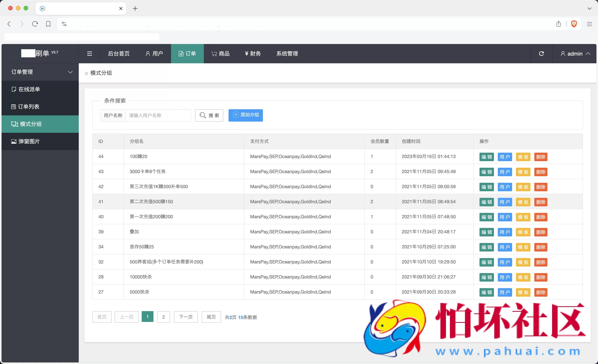Open the browser tab list dropdown arrow
Image resolution: width=598 pixels, height=364 pixels.
point(589,8)
